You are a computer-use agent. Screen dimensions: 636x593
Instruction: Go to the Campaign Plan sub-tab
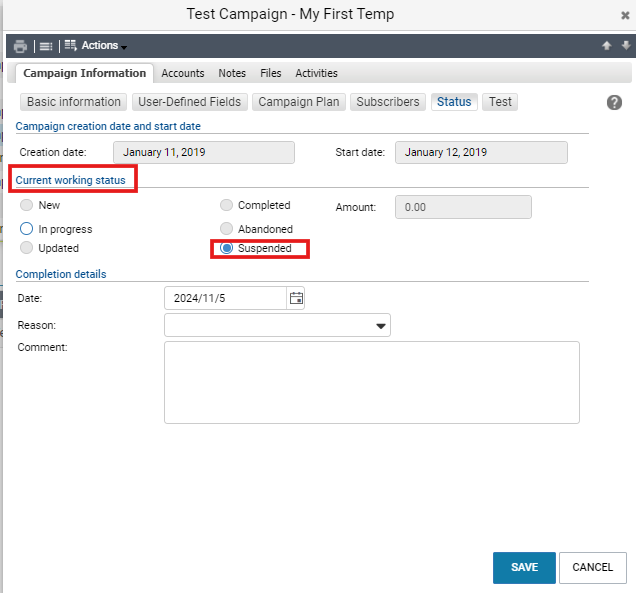(x=299, y=102)
